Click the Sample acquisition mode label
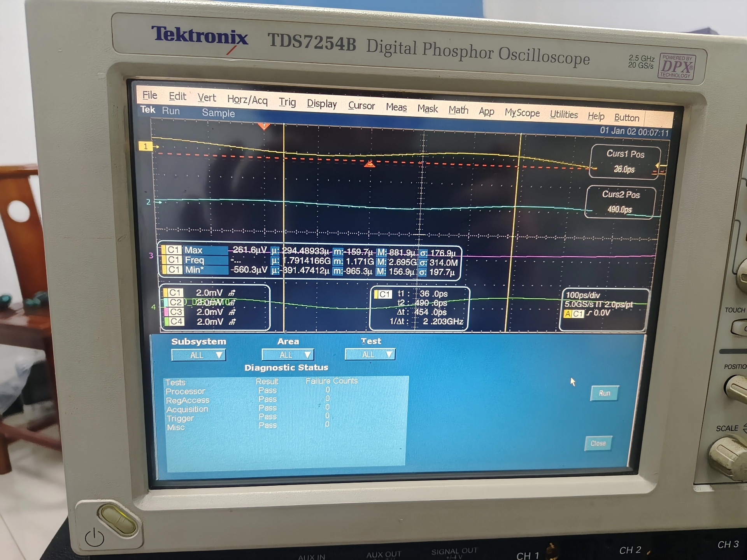The height and width of the screenshot is (560, 747). click(218, 113)
